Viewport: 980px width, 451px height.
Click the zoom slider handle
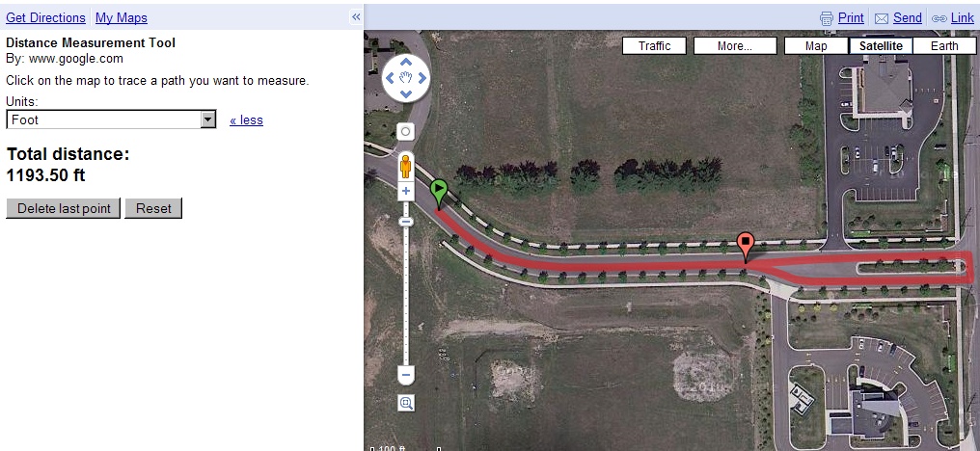pos(406,221)
